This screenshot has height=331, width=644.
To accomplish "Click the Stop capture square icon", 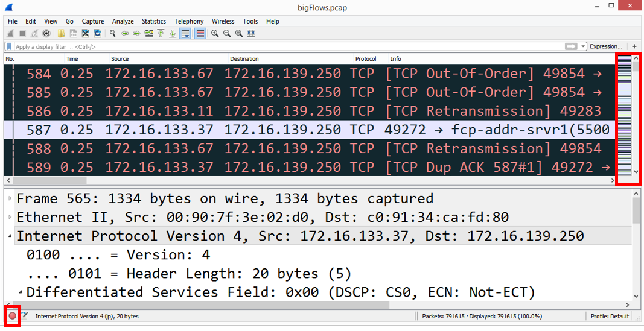I will [x=22, y=34].
